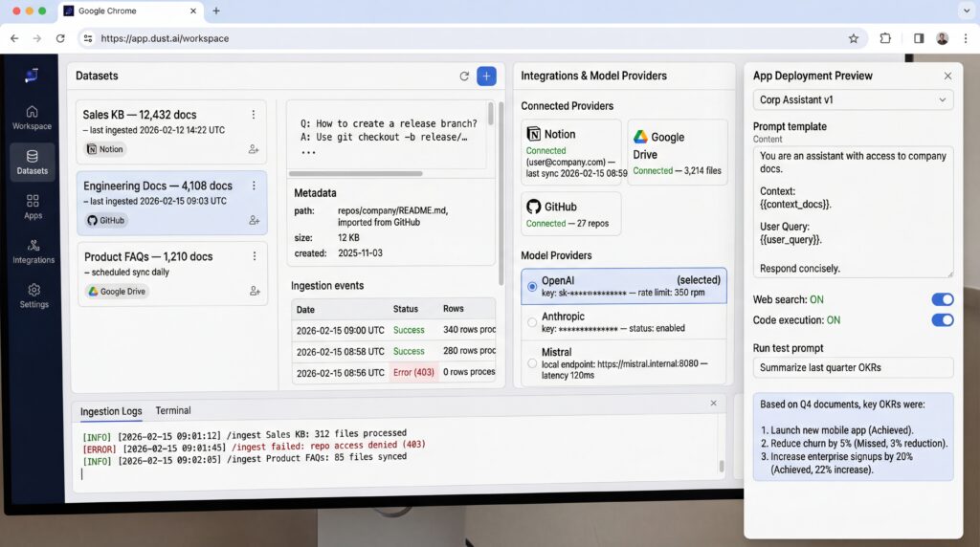Go back with the browser back arrow
This screenshot has height=547, width=980.
[14, 38]
